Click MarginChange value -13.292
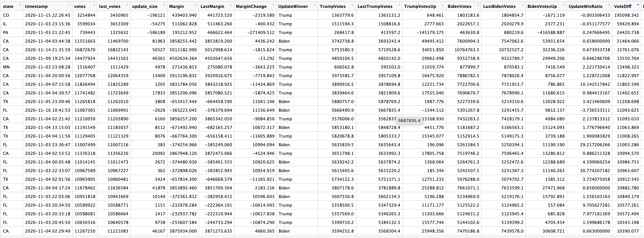Image resolution: width=644 pixels, height=238 pixels. point(266,59)
